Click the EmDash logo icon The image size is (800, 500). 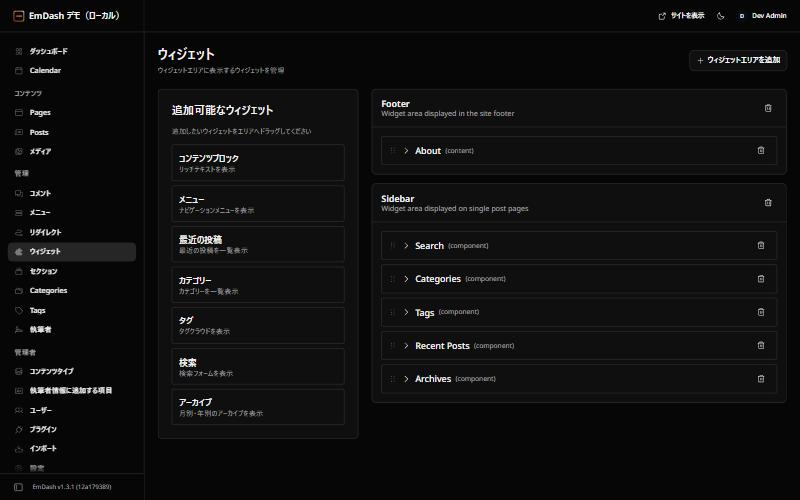18,16
